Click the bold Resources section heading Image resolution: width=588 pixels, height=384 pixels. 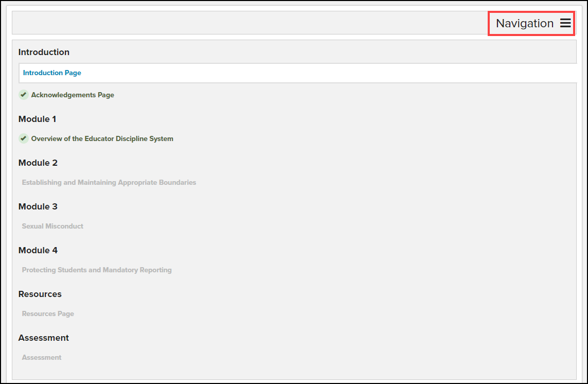point(40,294)
